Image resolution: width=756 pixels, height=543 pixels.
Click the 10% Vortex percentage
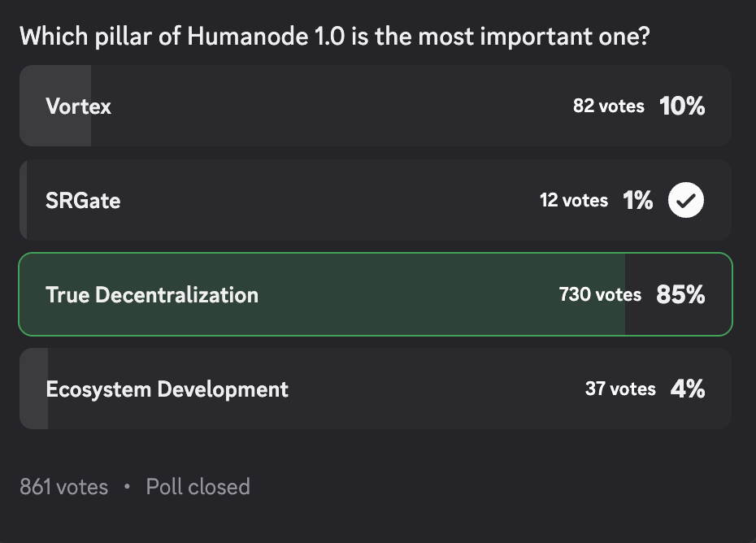682,106
